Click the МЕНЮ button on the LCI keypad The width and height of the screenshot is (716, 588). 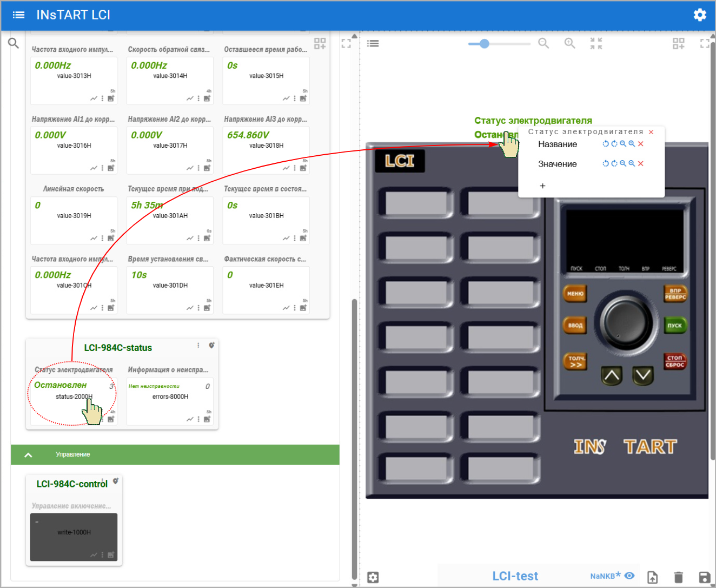(x=575, y=294)
